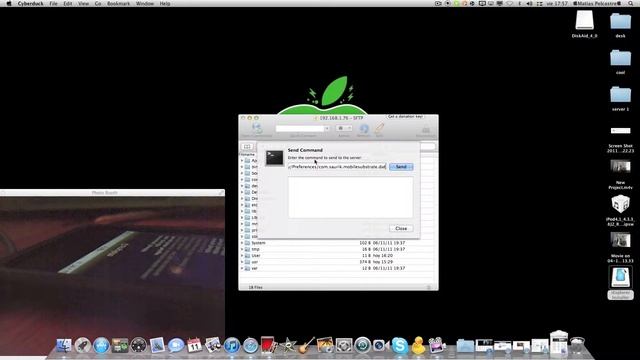Screen dimensions: 640x360
Task: Click the Get a donation key button
Action: pyautogui.click(x=405, y=117)
